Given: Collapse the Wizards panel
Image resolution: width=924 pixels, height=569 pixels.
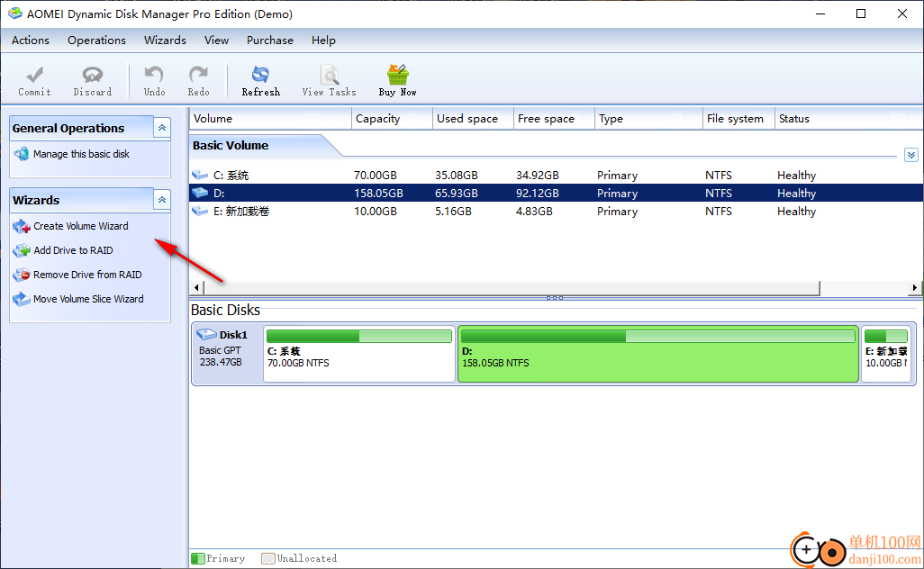Looking at the screenshot, I should [x=161, y=200].
